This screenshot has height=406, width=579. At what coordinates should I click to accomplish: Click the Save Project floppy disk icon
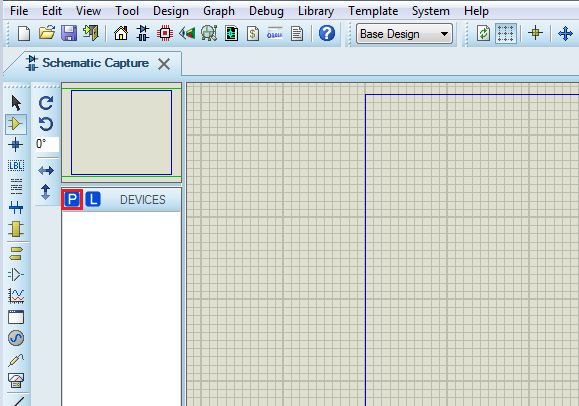click(69, 34)
